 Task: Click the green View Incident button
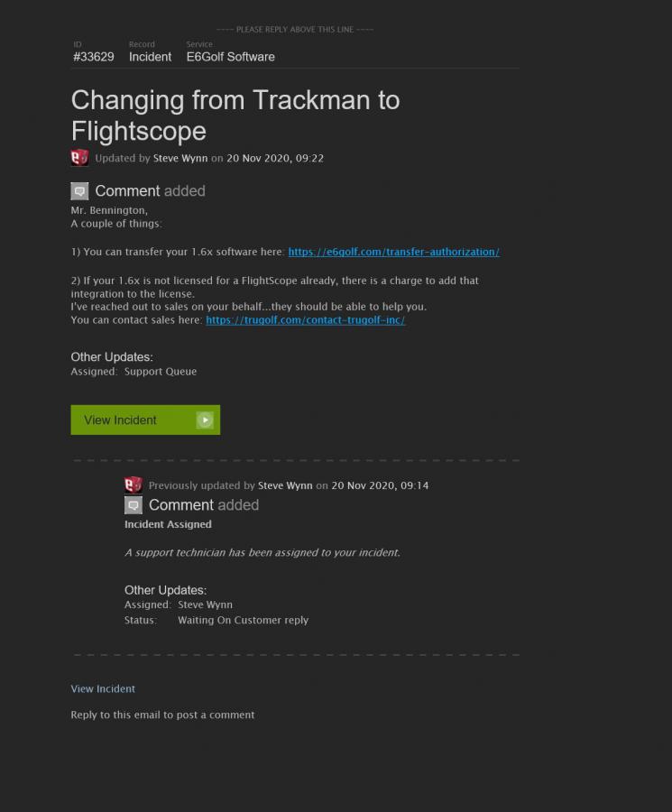click(145, 420)
